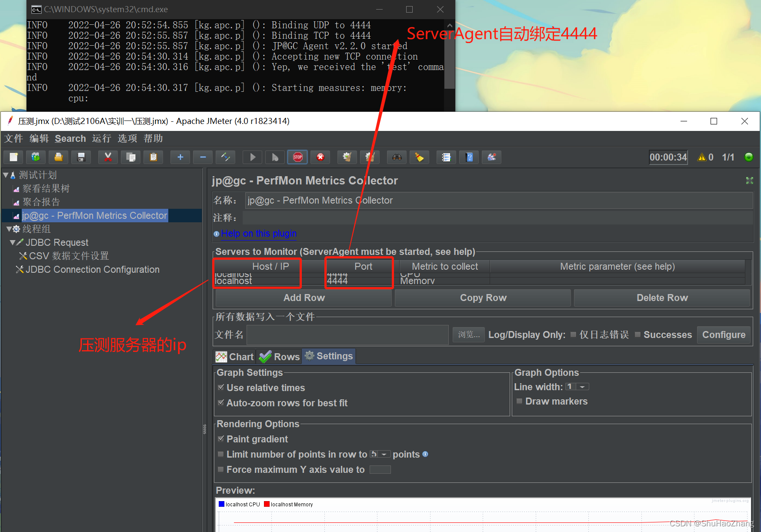Open the 文件 menu
This screenshot has width=761, height=532.
tap(13, 138)
